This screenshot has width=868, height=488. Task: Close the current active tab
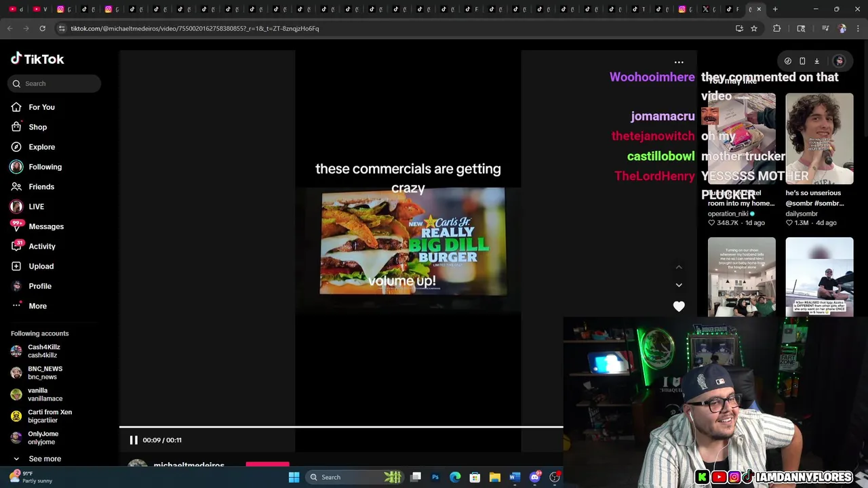pos(759,9)
